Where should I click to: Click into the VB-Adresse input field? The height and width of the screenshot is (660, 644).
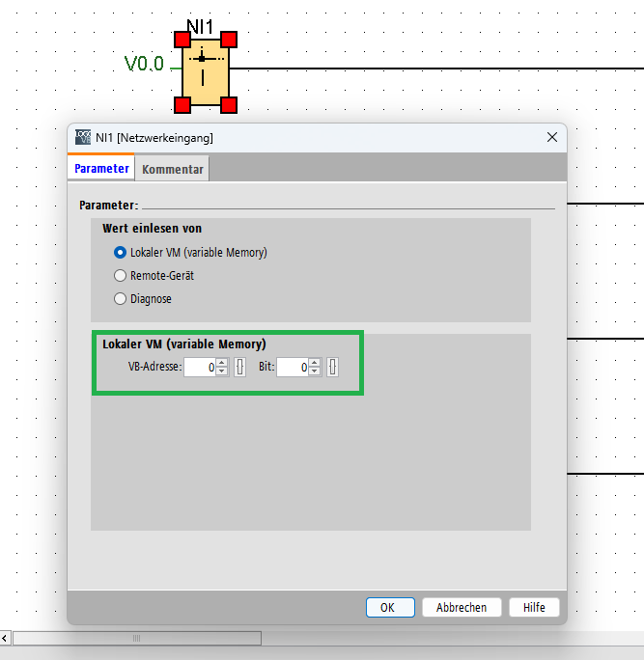[200, 367]
